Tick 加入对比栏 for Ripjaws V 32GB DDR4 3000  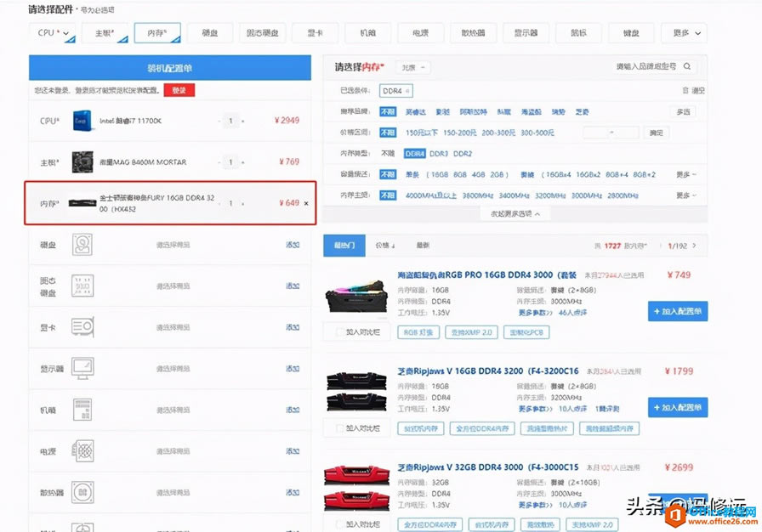340,524
